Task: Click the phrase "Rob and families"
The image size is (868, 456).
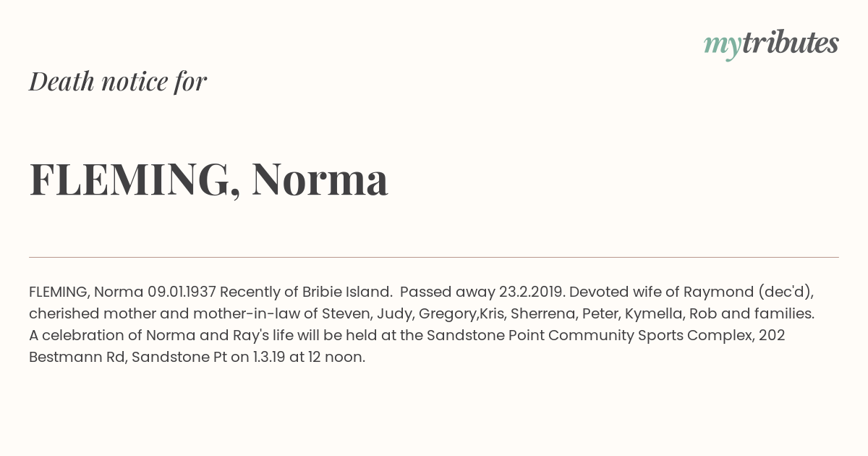Action: coord(750,313)
